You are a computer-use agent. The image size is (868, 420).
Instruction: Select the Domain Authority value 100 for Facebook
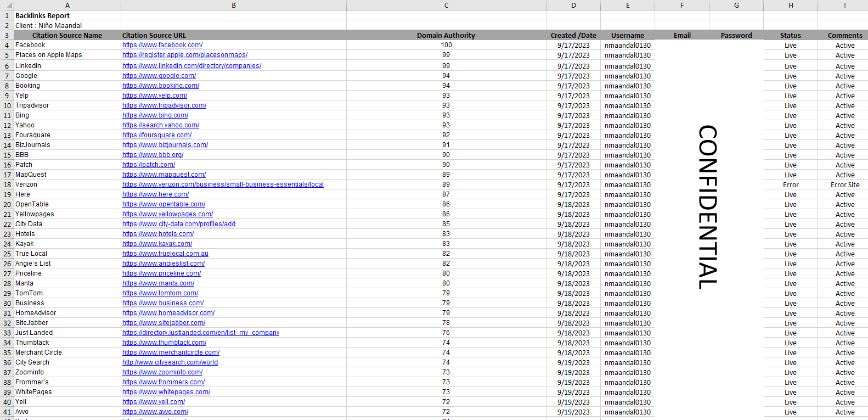click(x=446, y=45)
